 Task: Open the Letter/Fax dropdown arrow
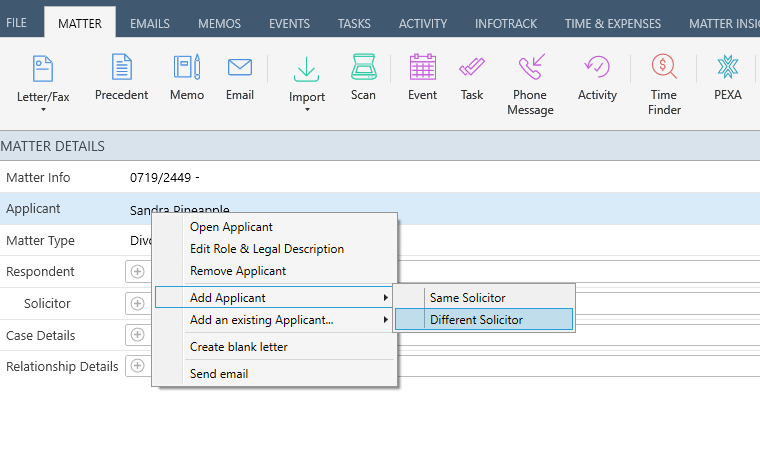(x=43, y=110)
